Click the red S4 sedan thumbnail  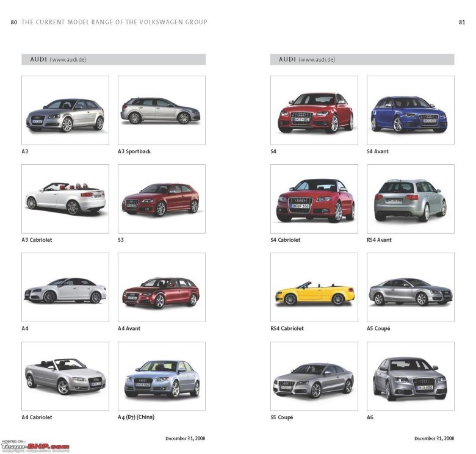pos(314,110)
